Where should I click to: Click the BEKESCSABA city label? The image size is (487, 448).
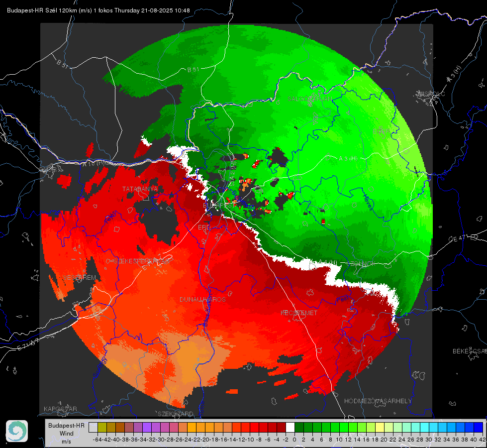(470, 351)
